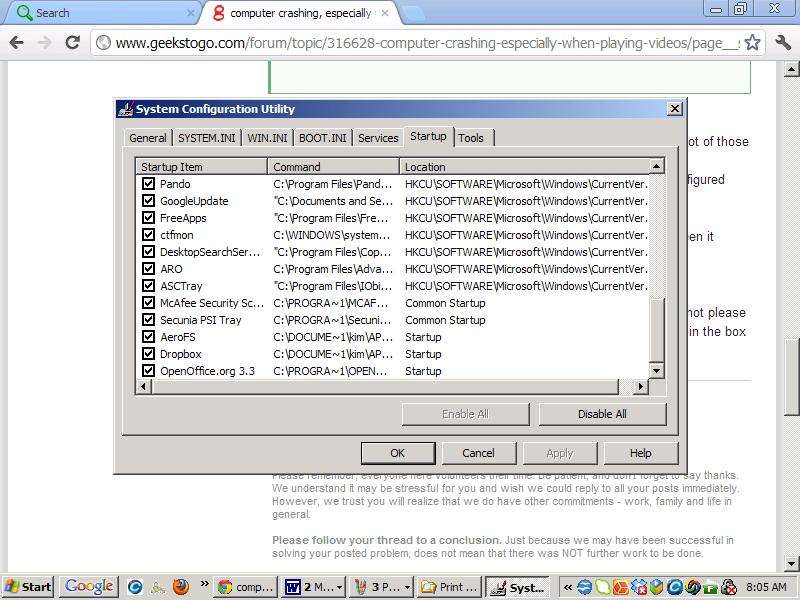Expand hidden system tray icons
Image resolution: width=800 pixels, height=600 pixels.
pyautogui.click(x=567, y=587)
